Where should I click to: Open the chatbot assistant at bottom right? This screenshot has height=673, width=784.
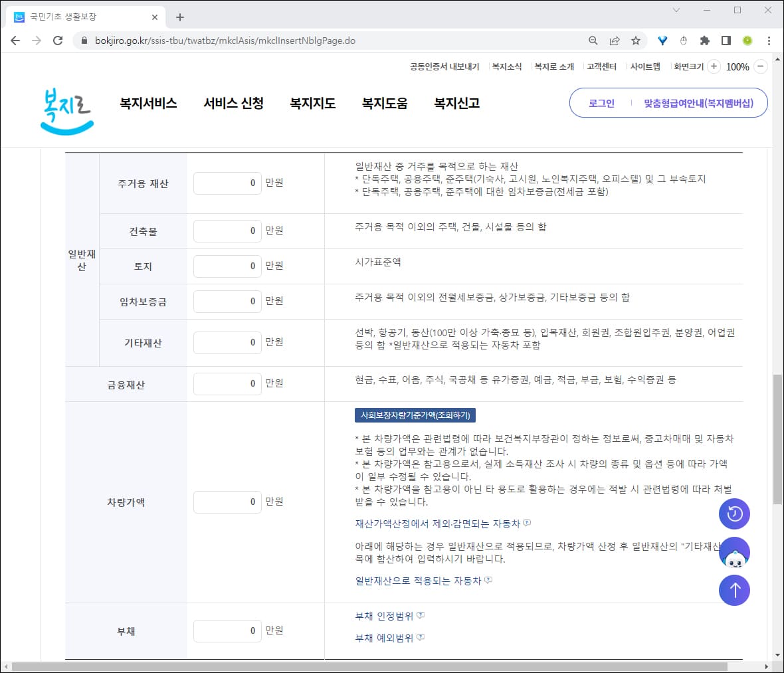pos(734,552)
